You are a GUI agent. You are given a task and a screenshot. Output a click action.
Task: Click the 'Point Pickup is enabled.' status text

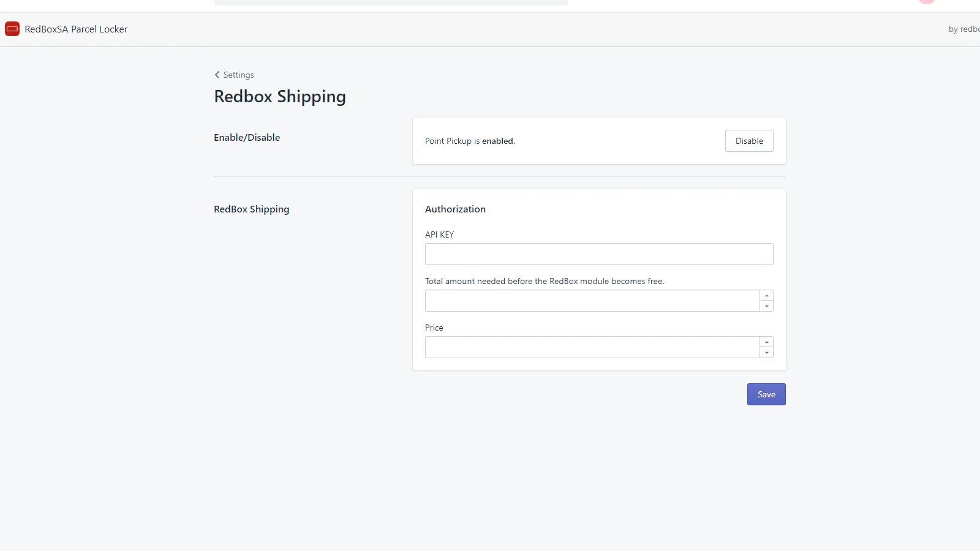point(470,141)
